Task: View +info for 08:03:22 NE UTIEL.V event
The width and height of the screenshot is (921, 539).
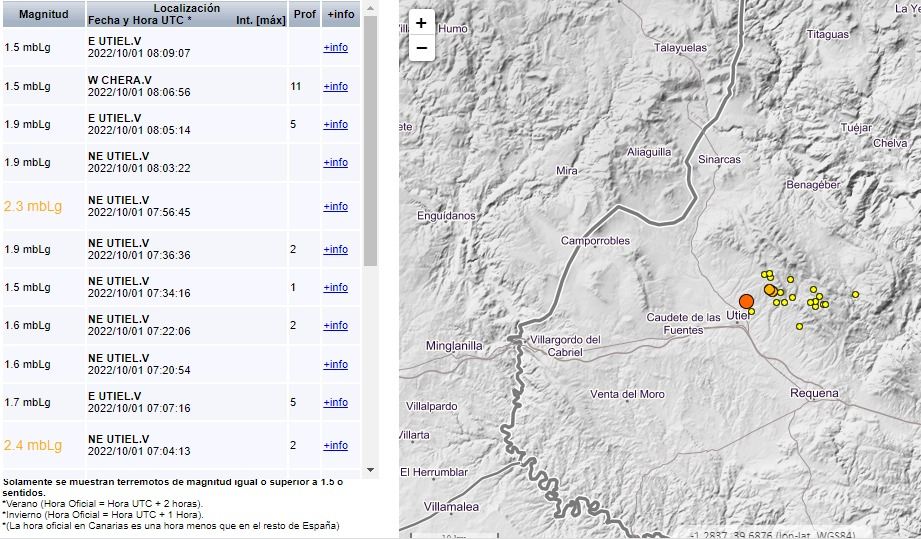Action: click(x=336, y=162)
